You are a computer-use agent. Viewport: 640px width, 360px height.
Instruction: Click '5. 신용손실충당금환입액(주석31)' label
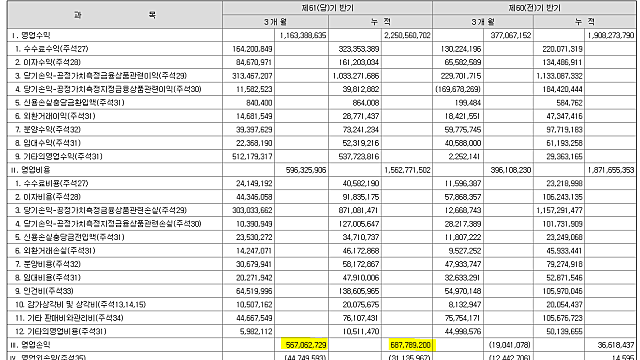coord(70,103)
